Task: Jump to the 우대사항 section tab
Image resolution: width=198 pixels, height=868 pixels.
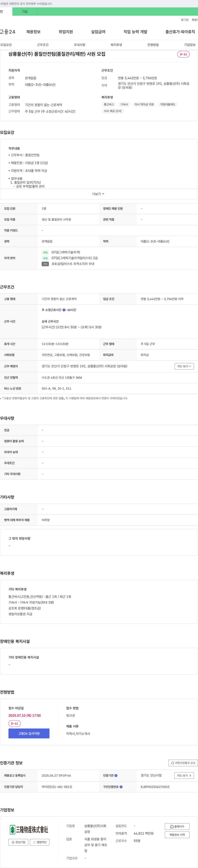Action: pos(79,45)
